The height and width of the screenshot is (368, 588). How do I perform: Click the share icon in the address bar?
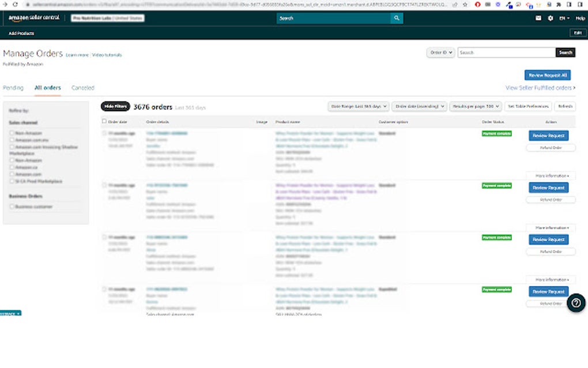pyautogui.click(x=455, y=5)
